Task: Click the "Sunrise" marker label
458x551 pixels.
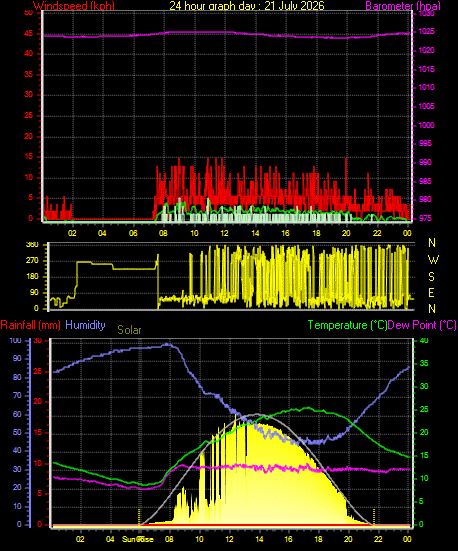Action: click(x=138, y=539)
